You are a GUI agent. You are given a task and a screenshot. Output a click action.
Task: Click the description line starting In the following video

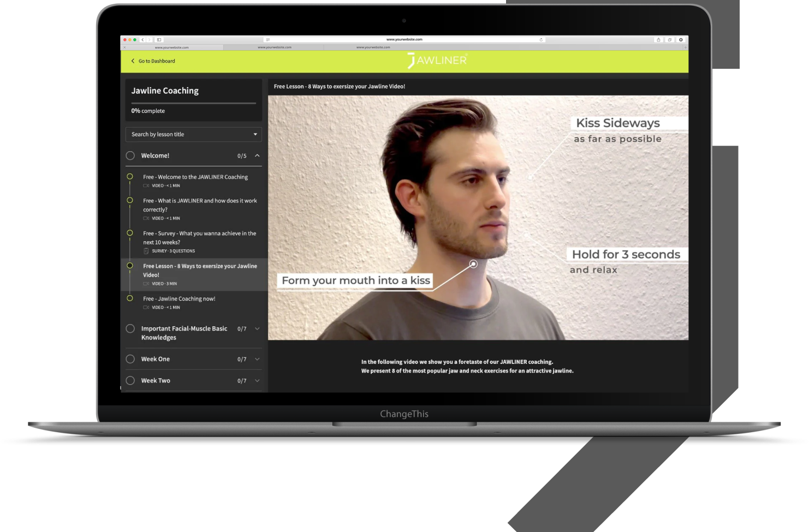click(x=457, y=362)
